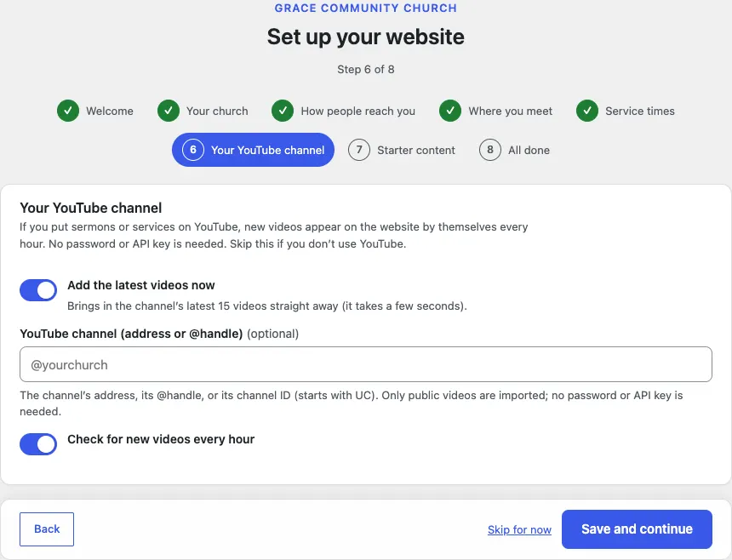The width and height of the screenshot is (732, 560).
Task: Click the step 7 number circle
Action: point(359,150)
